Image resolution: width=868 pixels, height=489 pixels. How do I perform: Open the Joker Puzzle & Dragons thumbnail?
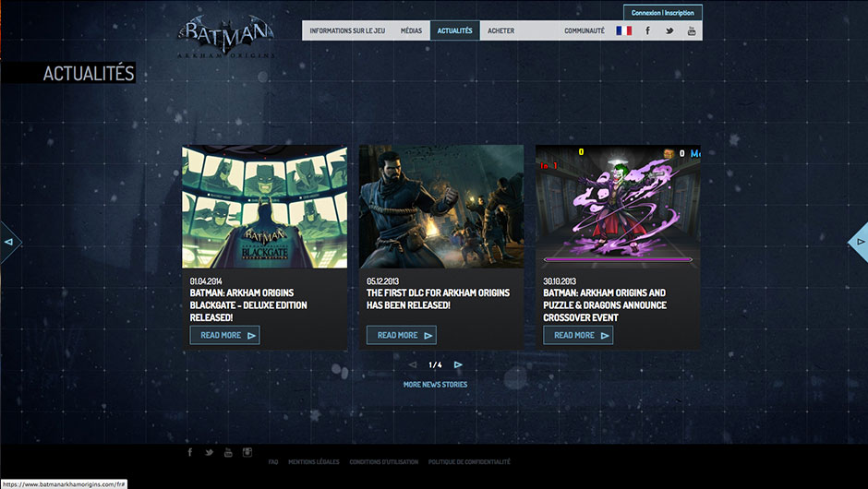click(618, 207)
